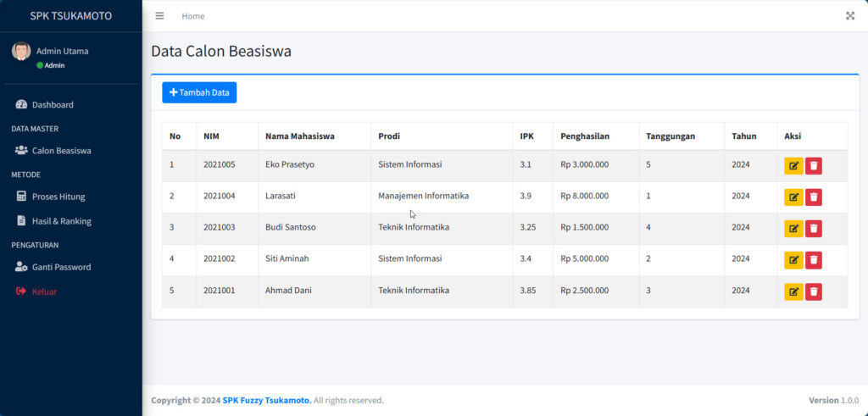
Task: Open Proses Hitung page
Action: [x=58, y=197]
